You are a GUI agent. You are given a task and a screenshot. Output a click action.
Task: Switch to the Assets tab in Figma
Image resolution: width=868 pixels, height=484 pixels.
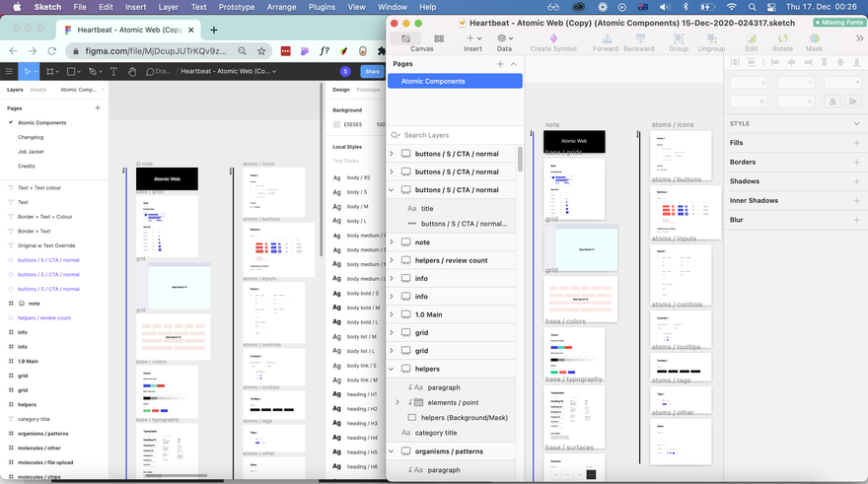[38, 90]
